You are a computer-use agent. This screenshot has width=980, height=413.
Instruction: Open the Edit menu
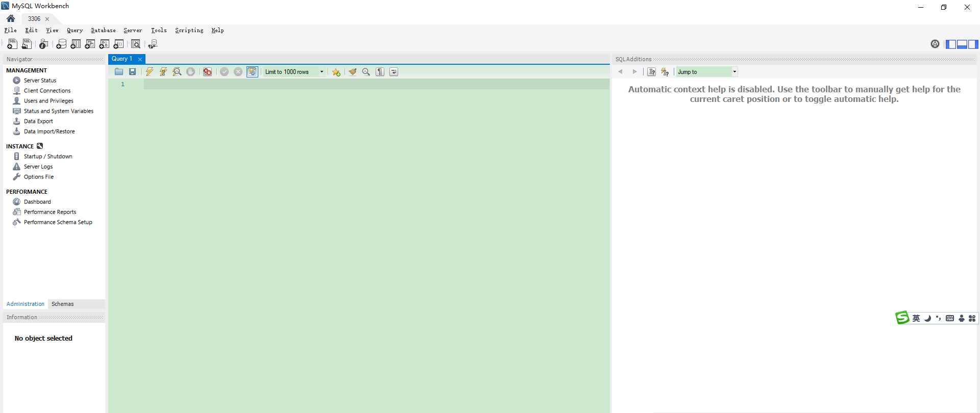point(32,31)
